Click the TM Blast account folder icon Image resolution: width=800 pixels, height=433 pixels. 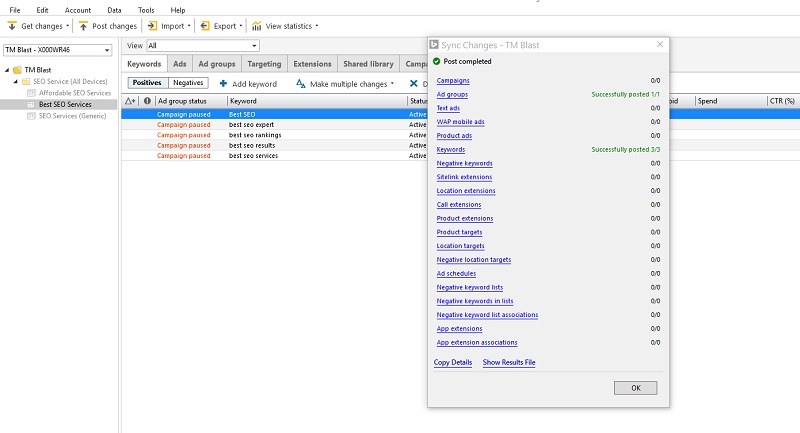tap(17, 70)
